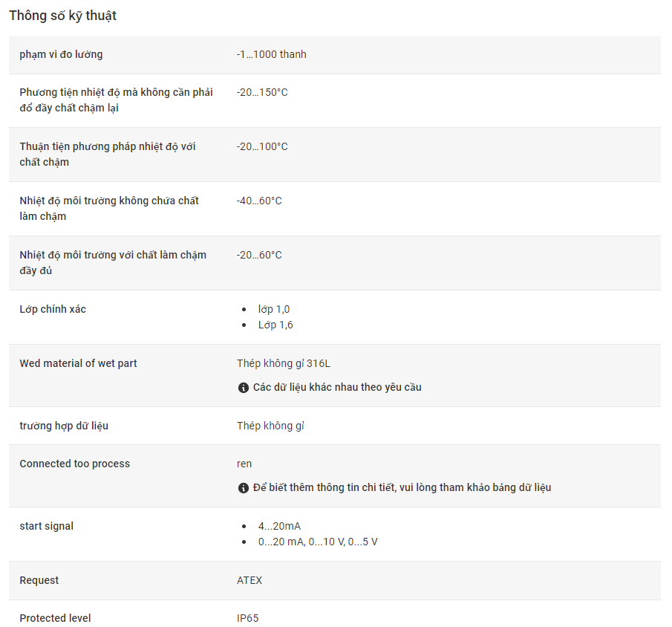
Task: Click the 'Thông số kỹ thuật' heading
Action: (x=62, y=16)
